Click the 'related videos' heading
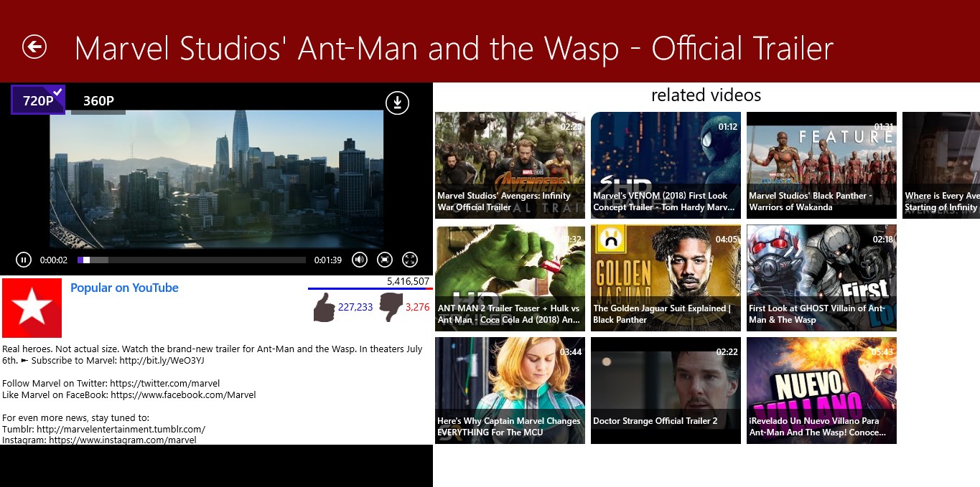Viewport: 980px width, 487px height. [x=706, y=95]
